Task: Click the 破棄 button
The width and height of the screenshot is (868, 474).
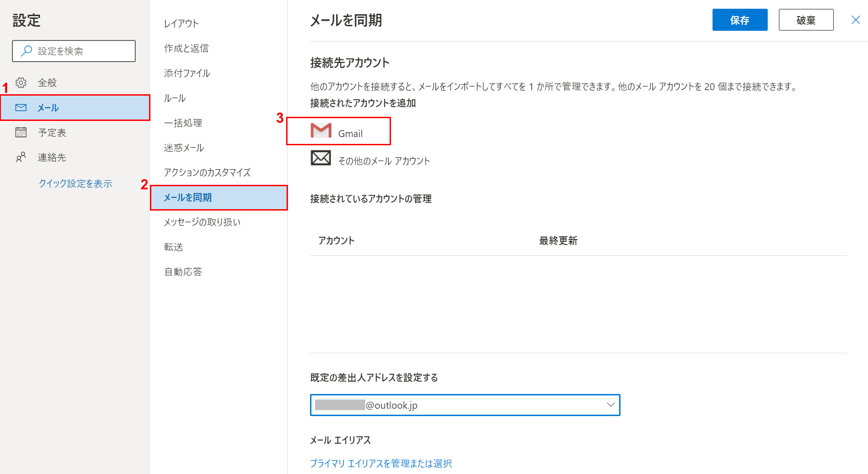Action: click(806, 20)
